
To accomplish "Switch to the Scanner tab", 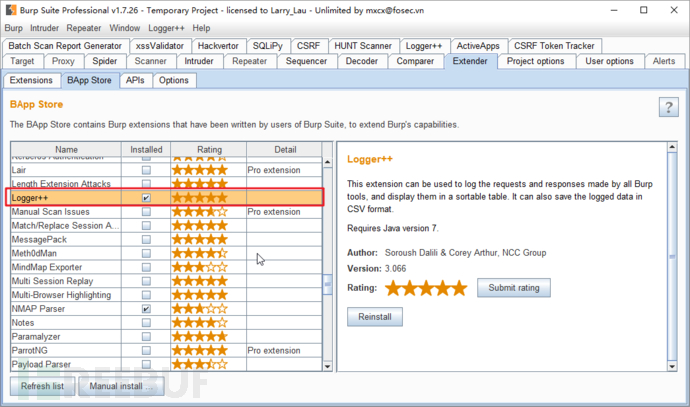I will pos(150,61).
